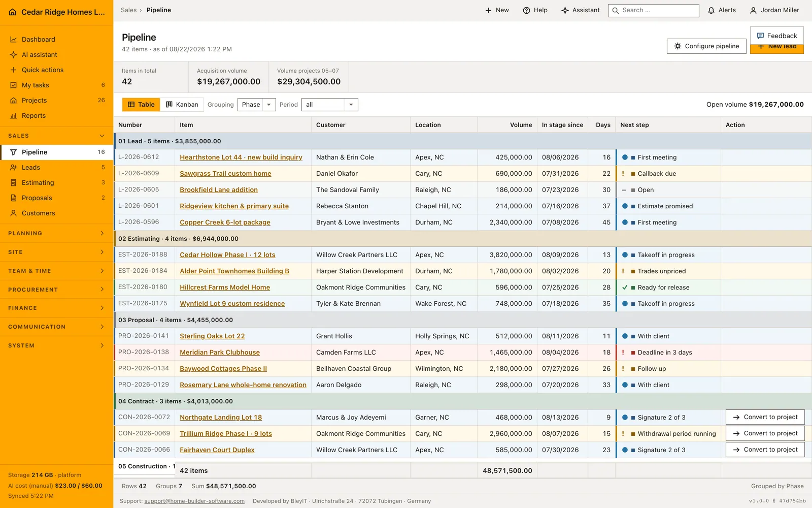Convert Trillium Ridge Phase I to project
This screenshot has height=508, width=812.
(x=765, y=433)
